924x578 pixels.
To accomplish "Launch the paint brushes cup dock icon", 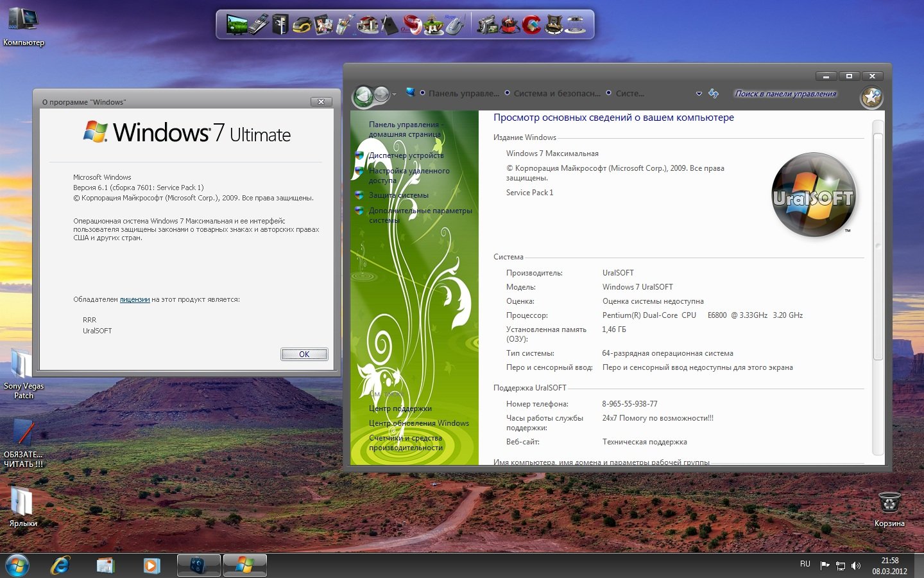I will tap(345, 24).
